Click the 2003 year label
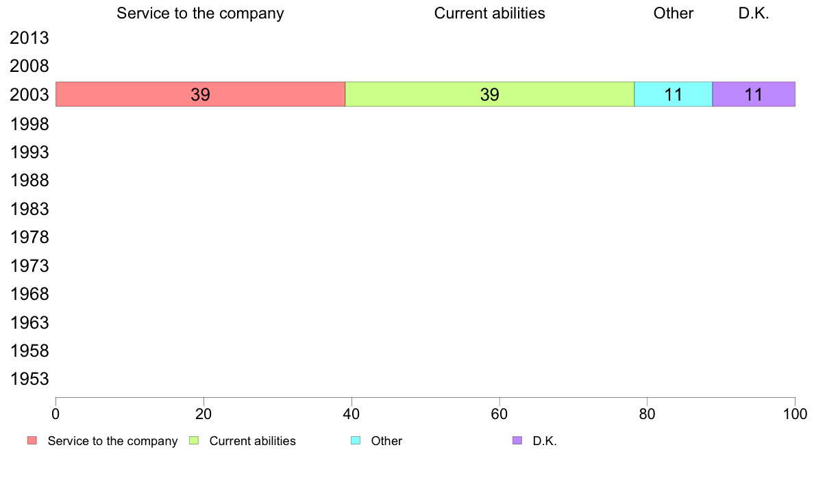The image size is (814, 504). click(x=29, y=95)
